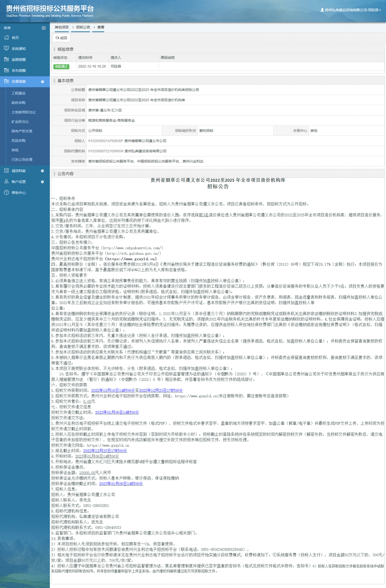This screenshot has width=386, height=588.
Task: Click the 报名截止时间 date 2022年12月23日17时00分
Action: tap(105, 451)
